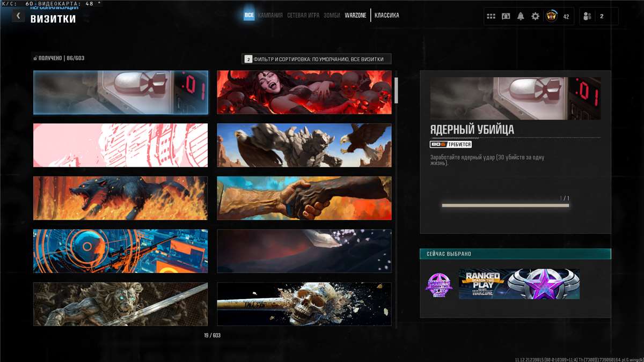
Task: Click the ВИЗИТКИ page heading
Action: [x=53, y=19]
